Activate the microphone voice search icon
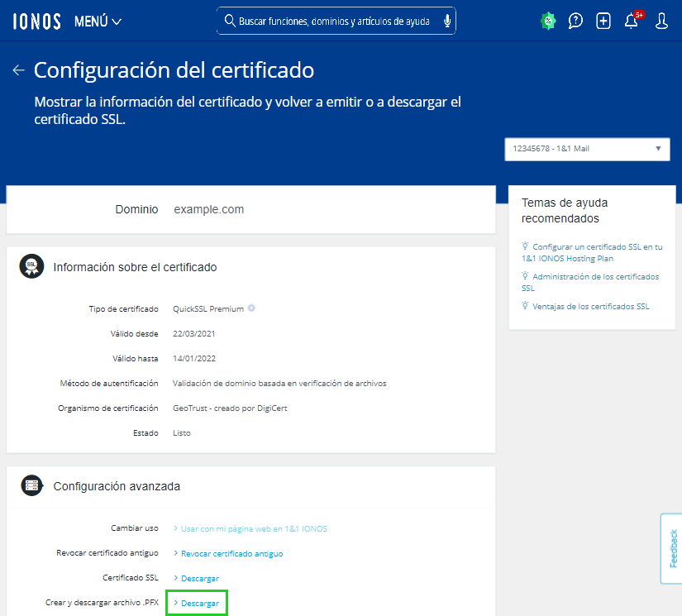This screenshot has height=616, width=682. pyautogui.click(x=446, y=21)
